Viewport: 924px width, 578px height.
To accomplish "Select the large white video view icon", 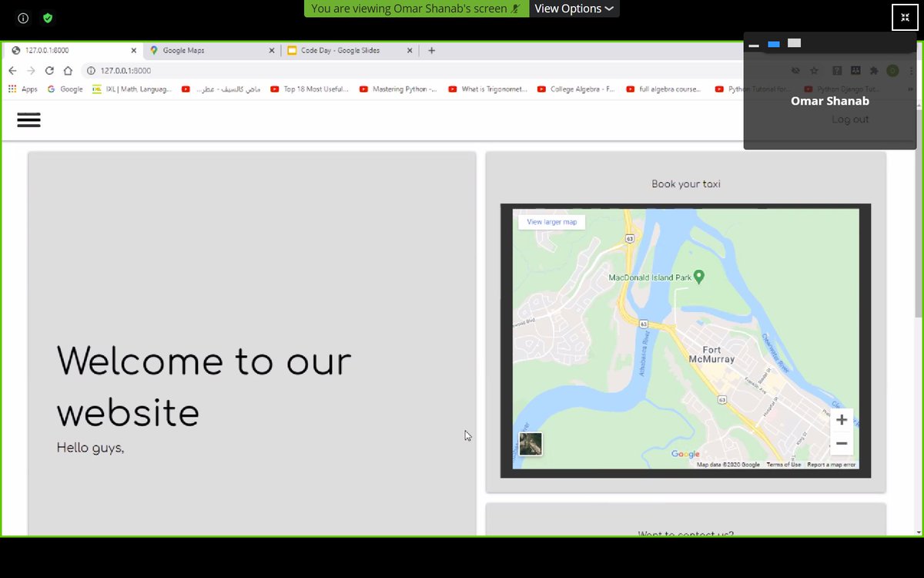I will point(795,43).
